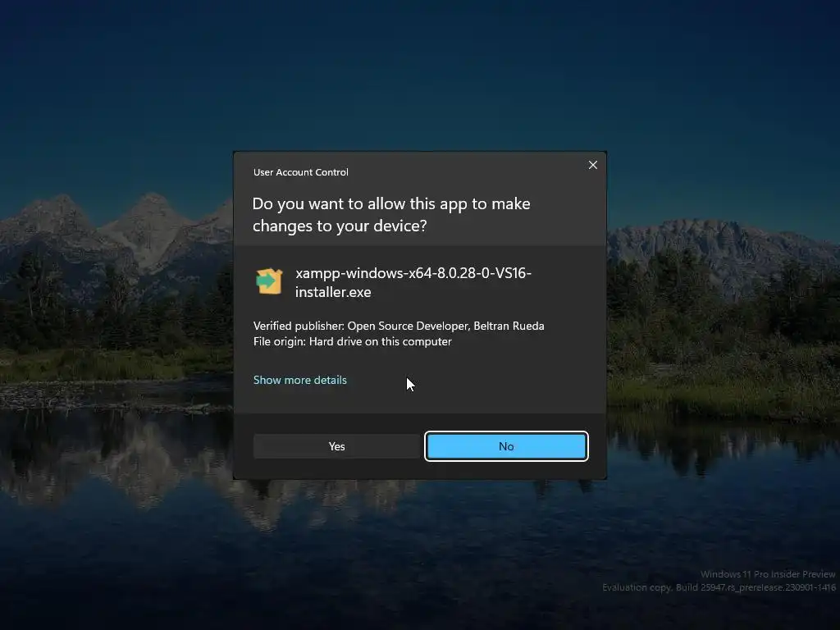Screen dimensions: 840x630
Task: Click the File origin: Hard drive text
Action: [x=353, y=341]
